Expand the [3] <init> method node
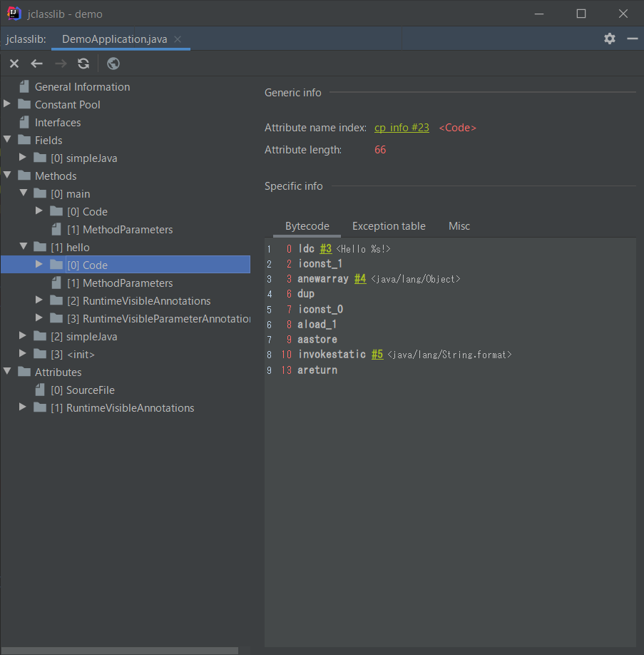This screenshot has height=655, width=644. coord(24,354)
